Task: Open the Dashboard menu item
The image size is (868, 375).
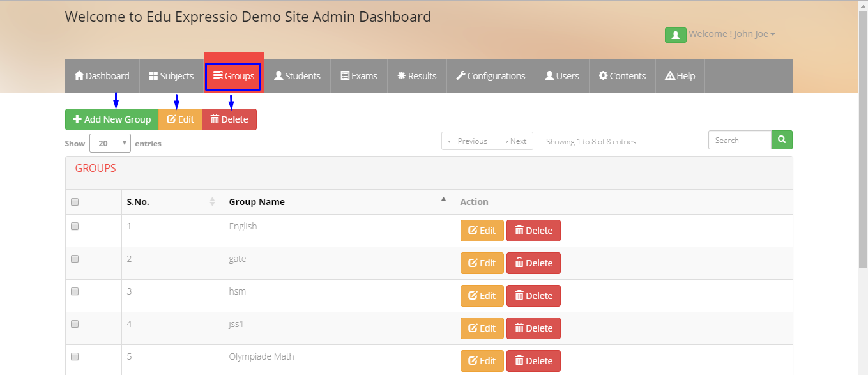Action: pos(102,75)
